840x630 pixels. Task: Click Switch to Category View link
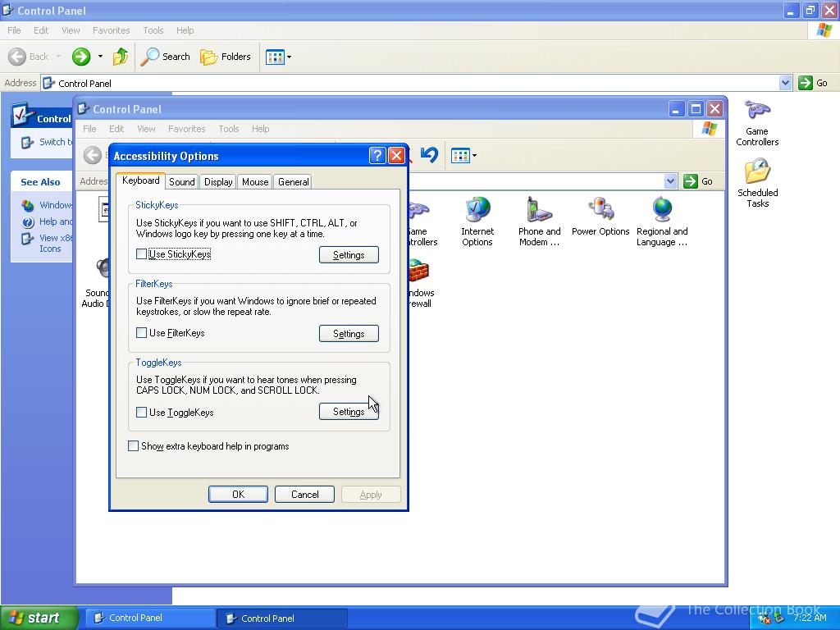47,142
